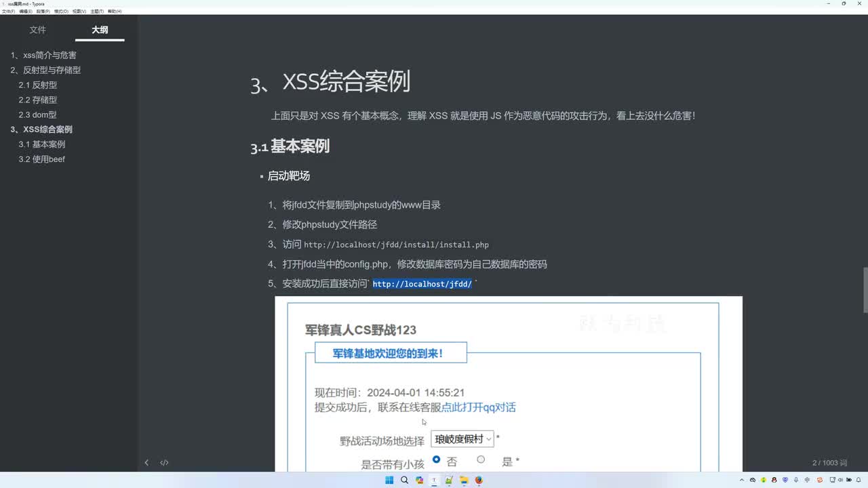
Task: Open the 段落(P) menu
Action: [x=43, y=12]
